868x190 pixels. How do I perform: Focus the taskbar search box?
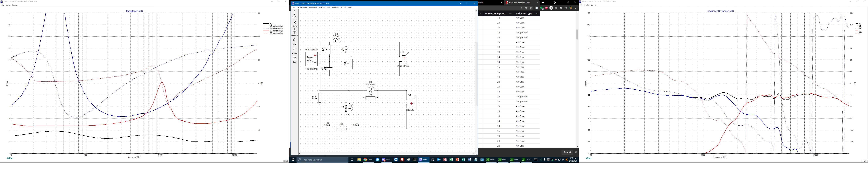[323, 160]
